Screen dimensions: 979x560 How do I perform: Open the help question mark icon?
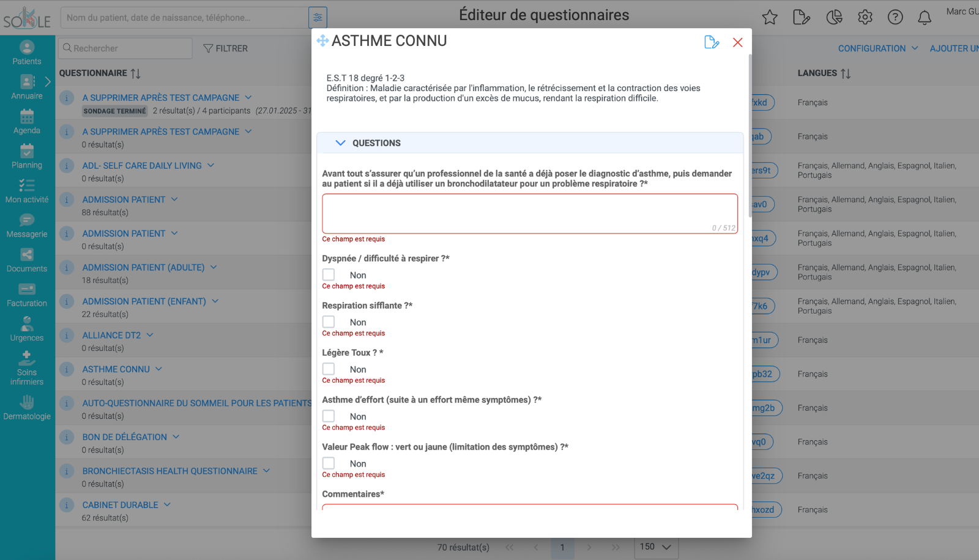(x=895, y=17)
